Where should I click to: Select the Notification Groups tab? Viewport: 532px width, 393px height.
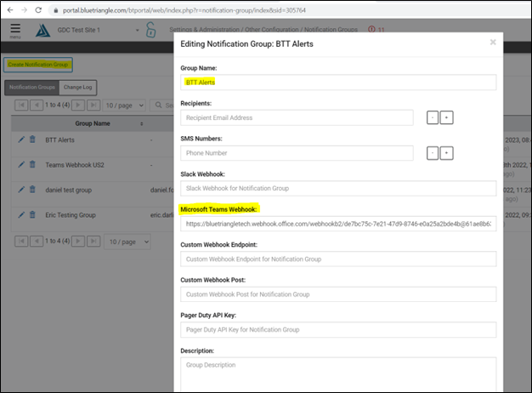(31, 87)
